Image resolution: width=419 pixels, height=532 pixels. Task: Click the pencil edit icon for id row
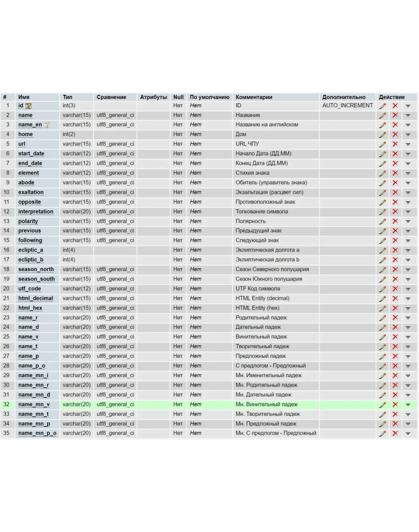pos(383,106)
